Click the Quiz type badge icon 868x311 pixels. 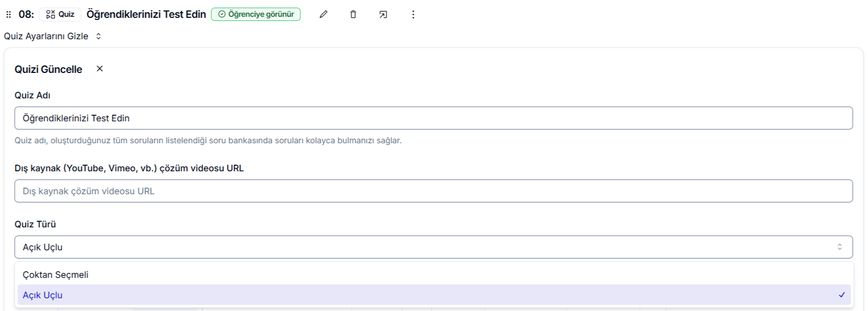coord(50,14)
